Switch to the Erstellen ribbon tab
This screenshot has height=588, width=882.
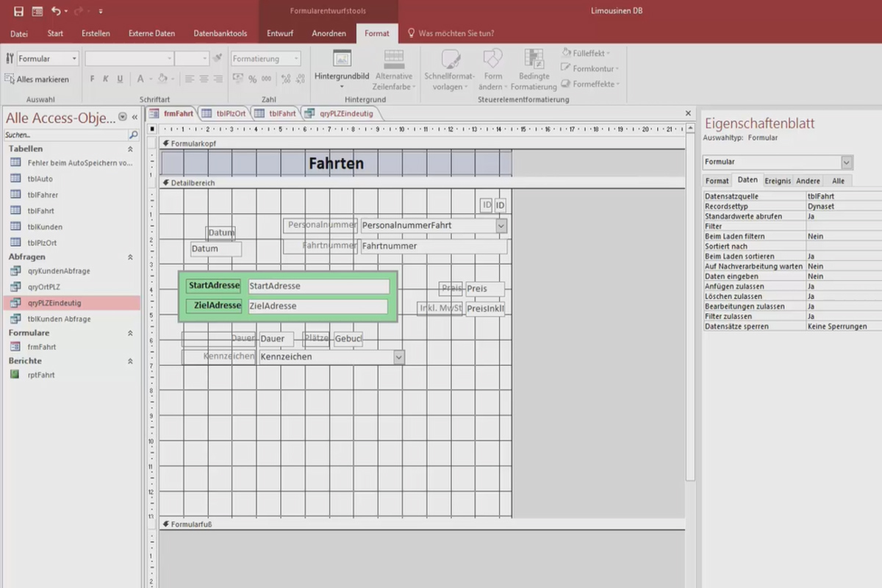point(96,33)
